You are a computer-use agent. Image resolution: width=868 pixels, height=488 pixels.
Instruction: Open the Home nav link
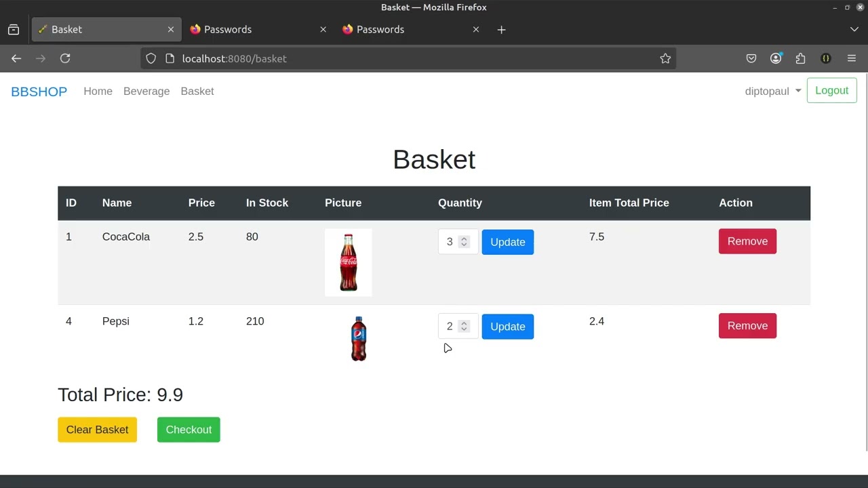click(x=98, y=91)
